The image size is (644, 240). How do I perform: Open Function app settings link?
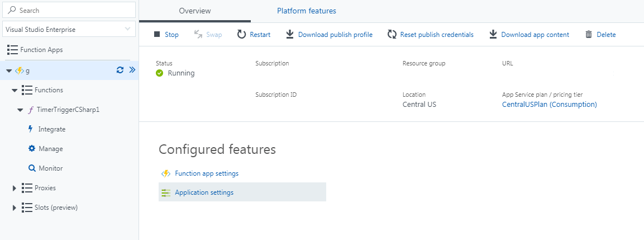click(206, 173)
